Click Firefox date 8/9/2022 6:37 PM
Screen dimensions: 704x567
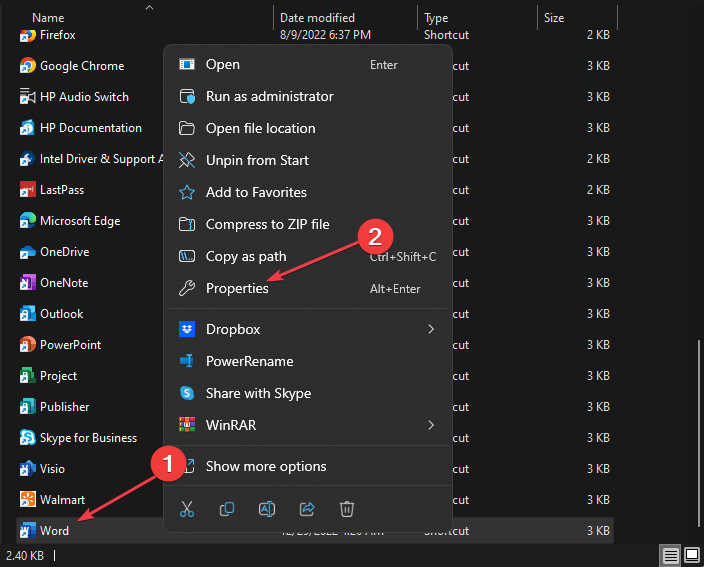coord(326,35)
